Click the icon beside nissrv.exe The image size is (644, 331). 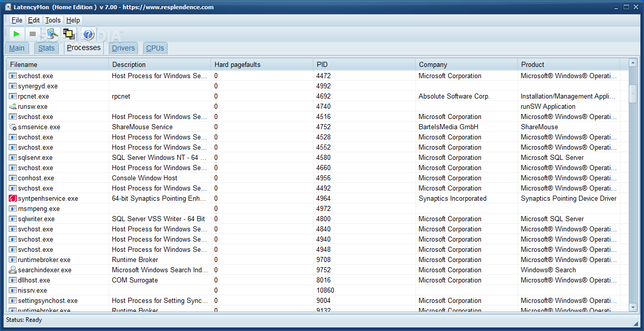[x=13, y=290]
